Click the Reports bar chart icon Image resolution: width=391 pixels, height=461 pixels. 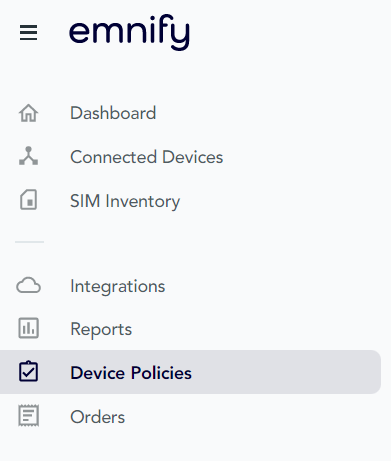click(x=28, y=328)
